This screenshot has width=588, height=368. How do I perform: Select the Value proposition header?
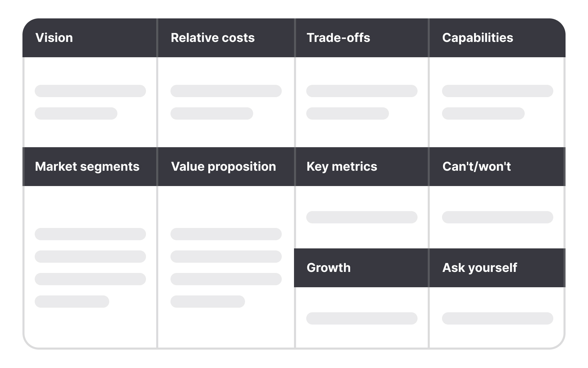tap(224, 167)
